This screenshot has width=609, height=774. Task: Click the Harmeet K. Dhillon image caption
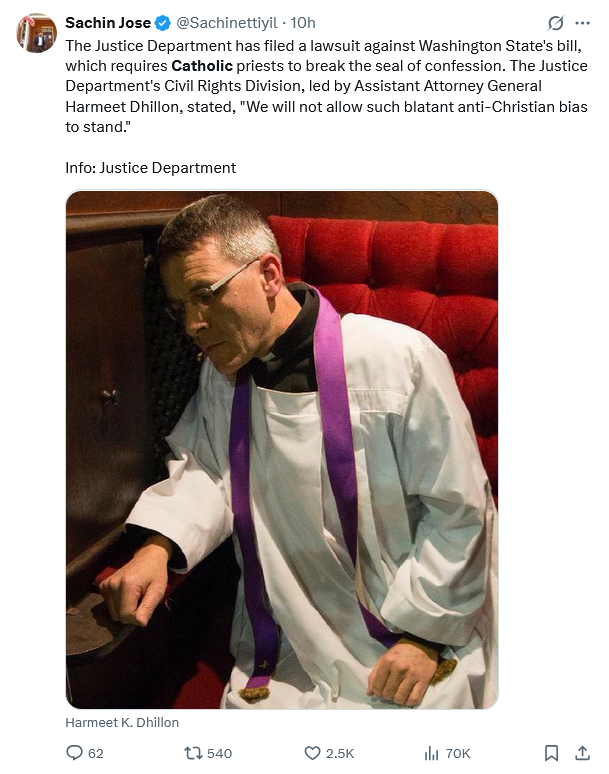click(122, 723)
